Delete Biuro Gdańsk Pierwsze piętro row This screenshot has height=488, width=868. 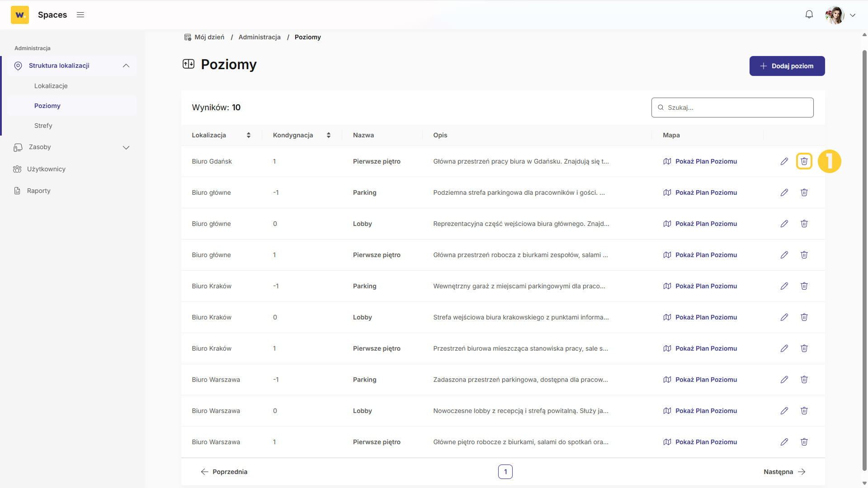pos(804,161)
